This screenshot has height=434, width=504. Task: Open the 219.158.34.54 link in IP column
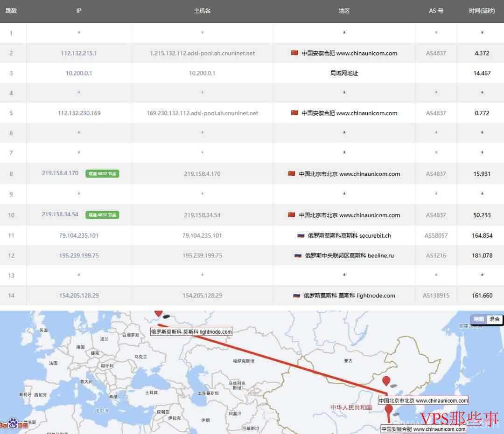[60, 214]
